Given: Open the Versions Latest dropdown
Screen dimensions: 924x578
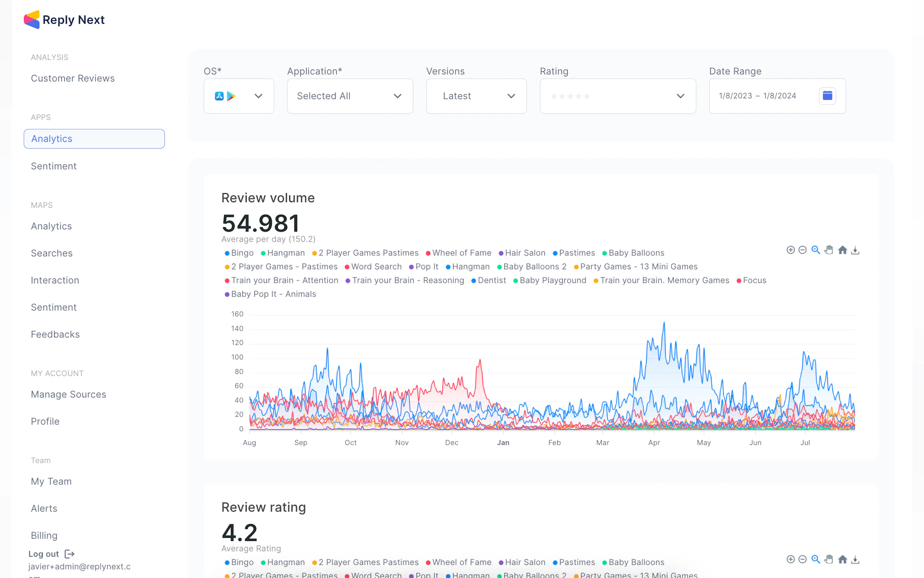Looking at the screenshot, I should point(476,96).
